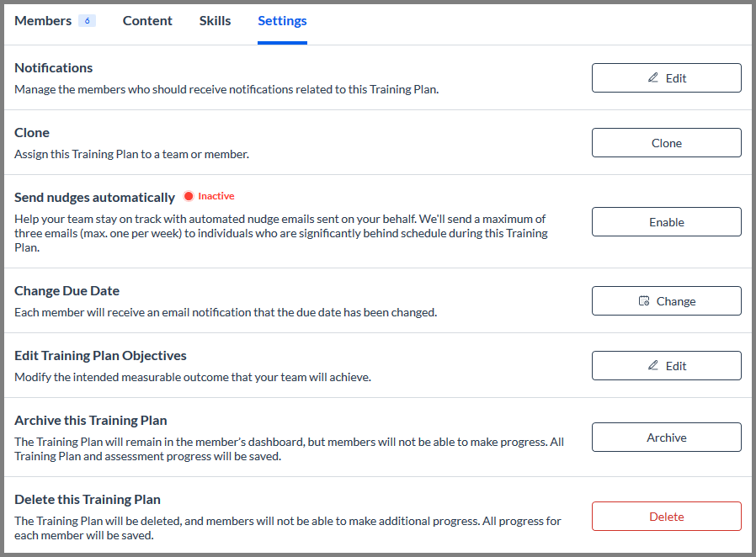Click pencil icon beside Edit Training Plan Objectives
The width and height of the screenshot is (756, 557).
[x=652, y=365]
